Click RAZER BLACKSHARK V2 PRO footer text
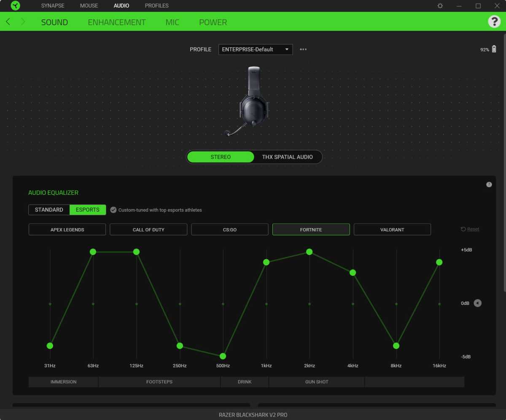This screenshot has width=506, height=420. pyautogui.click(x=253, y=415)
